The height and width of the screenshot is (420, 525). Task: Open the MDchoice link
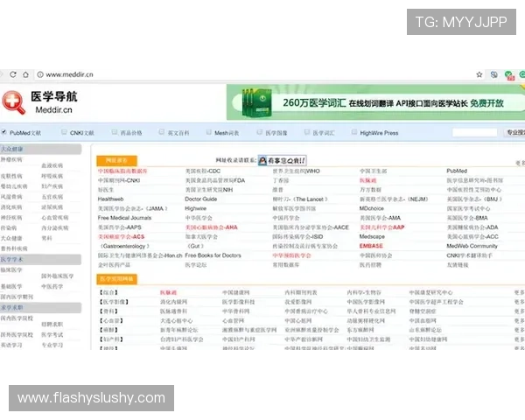point(372,208)
